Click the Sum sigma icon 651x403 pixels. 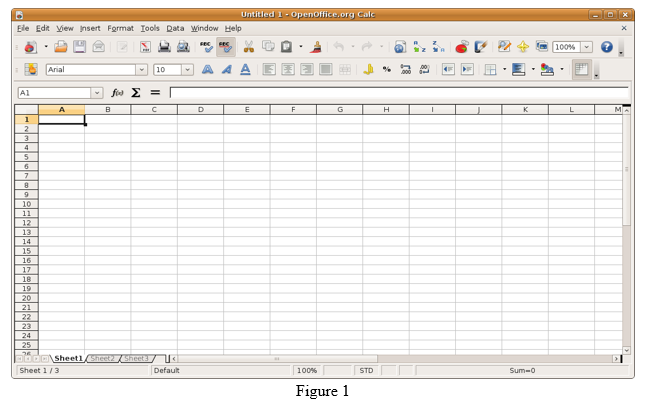(x=136, y=92)
